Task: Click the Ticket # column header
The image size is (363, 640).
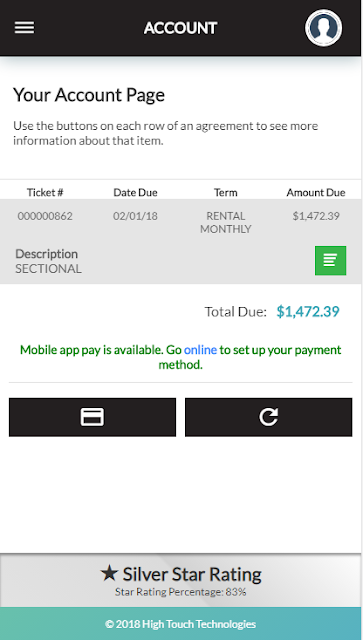Action: pos(45,192)
